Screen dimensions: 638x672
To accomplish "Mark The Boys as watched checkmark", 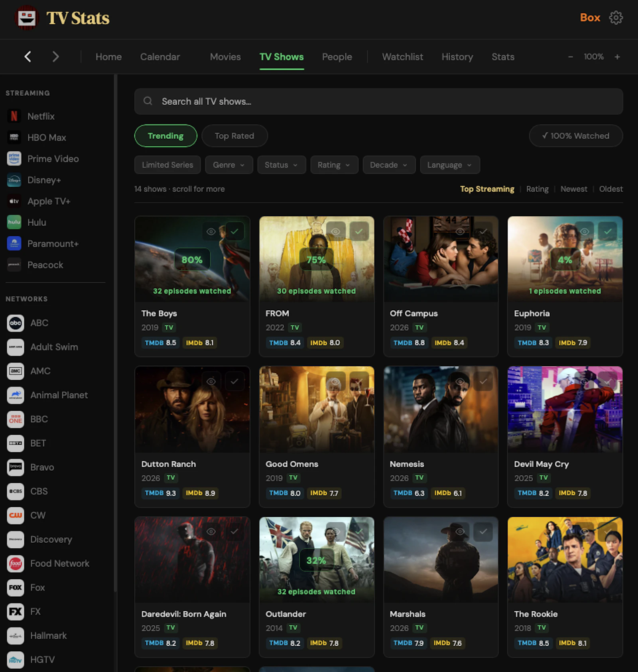I will 234,231.
